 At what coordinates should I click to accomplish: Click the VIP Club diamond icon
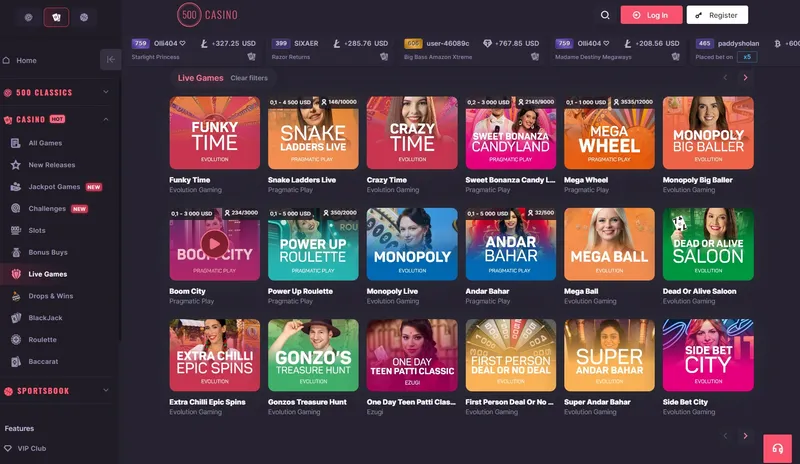pyautogui.click(x=11, y=449)
